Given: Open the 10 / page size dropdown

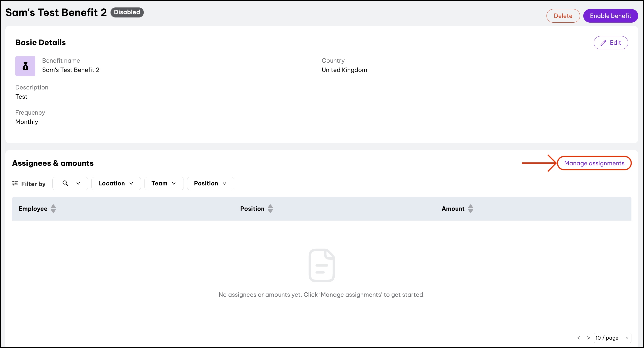Looking at the screenshot, I should 612,338.
